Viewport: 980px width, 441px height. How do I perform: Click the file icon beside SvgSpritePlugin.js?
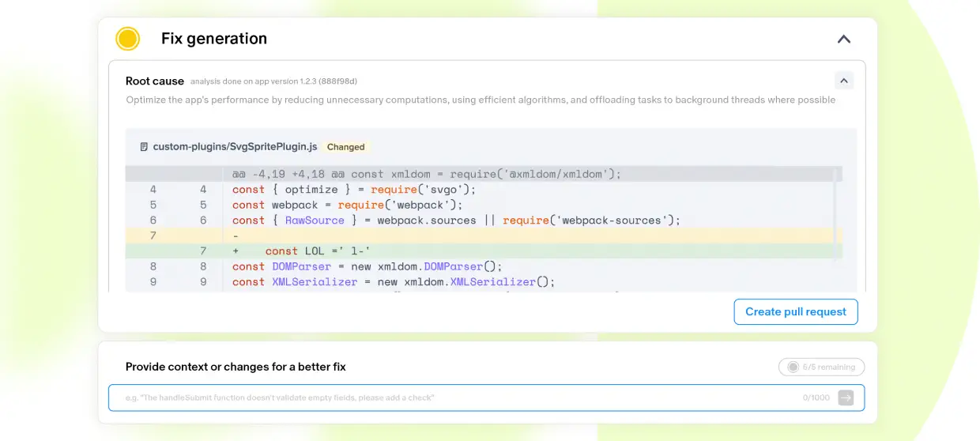point(144,147)
